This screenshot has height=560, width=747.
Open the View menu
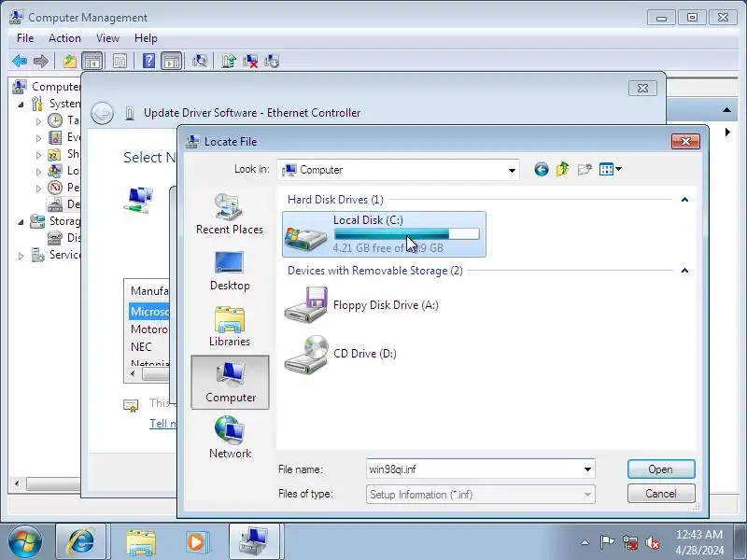pyautogui.click(x=107, y=38)
